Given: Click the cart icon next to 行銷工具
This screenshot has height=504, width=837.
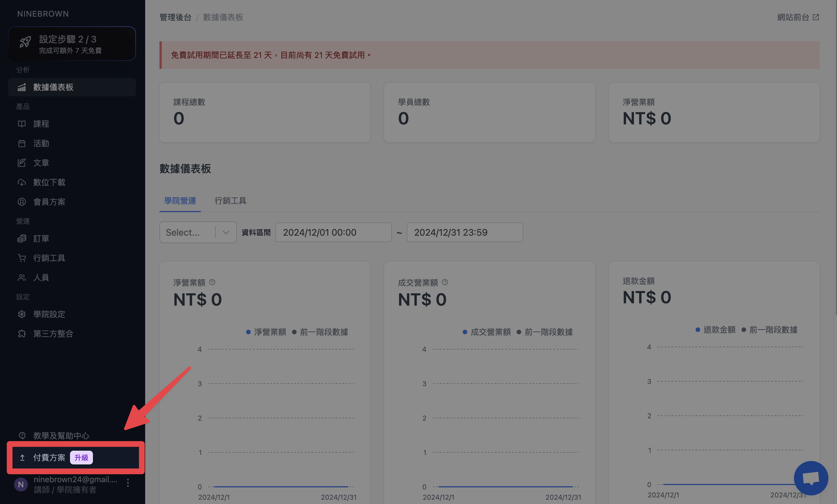Looking at the screenshot, I should [x=22, y=258].
